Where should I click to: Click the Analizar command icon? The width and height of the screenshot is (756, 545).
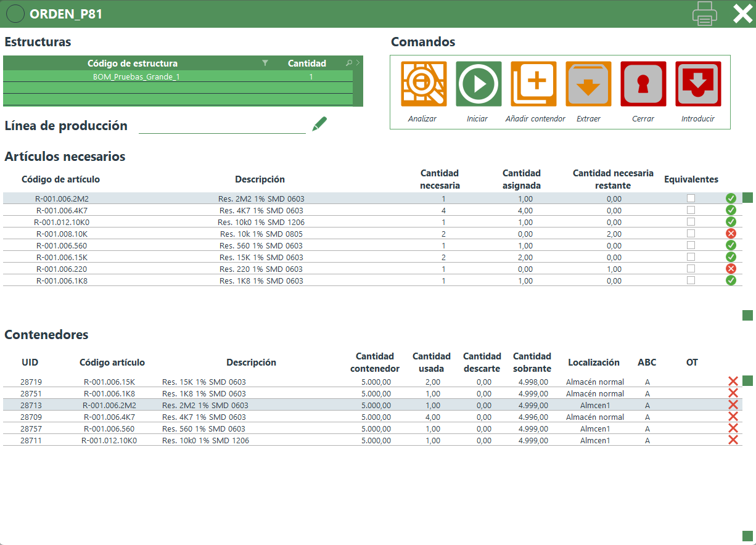tap(423, 84)
